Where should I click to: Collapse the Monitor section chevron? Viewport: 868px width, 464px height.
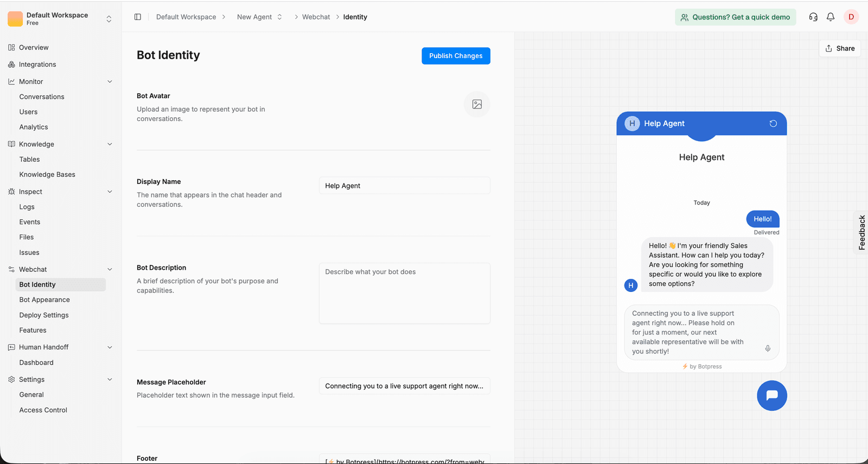110,81
